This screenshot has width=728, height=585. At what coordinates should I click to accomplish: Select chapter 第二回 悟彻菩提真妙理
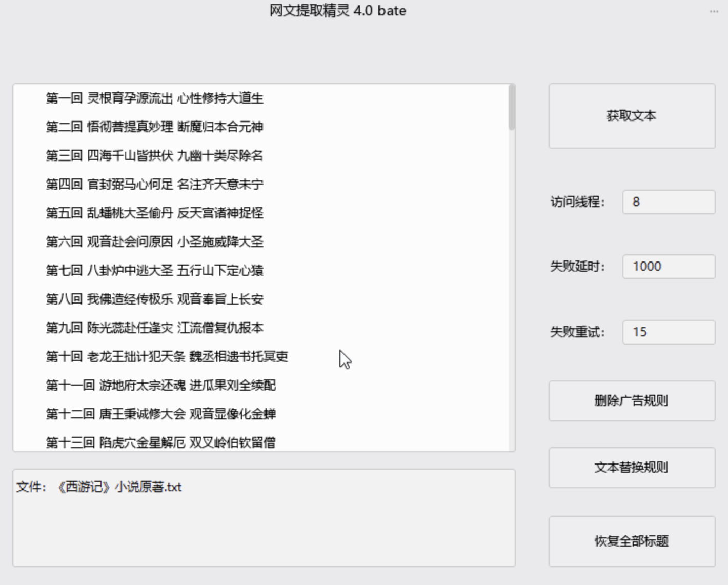pos(154,127)
